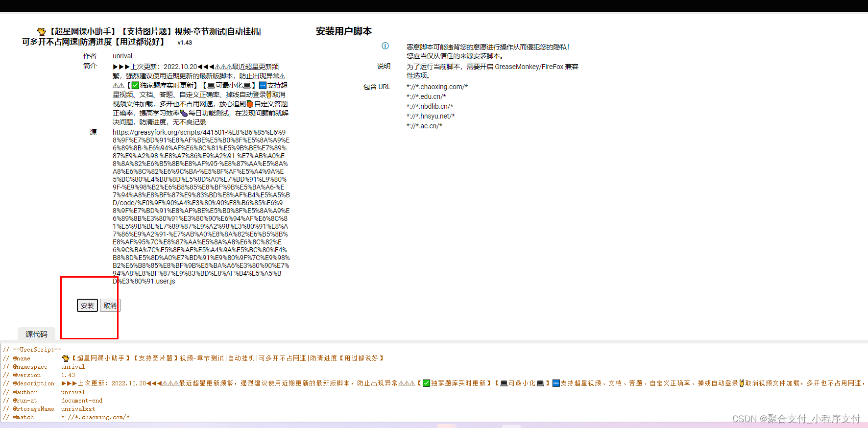Click the @version 1.43 line
The height and width of the screenshot is (428, 868).
coord(39,375)
